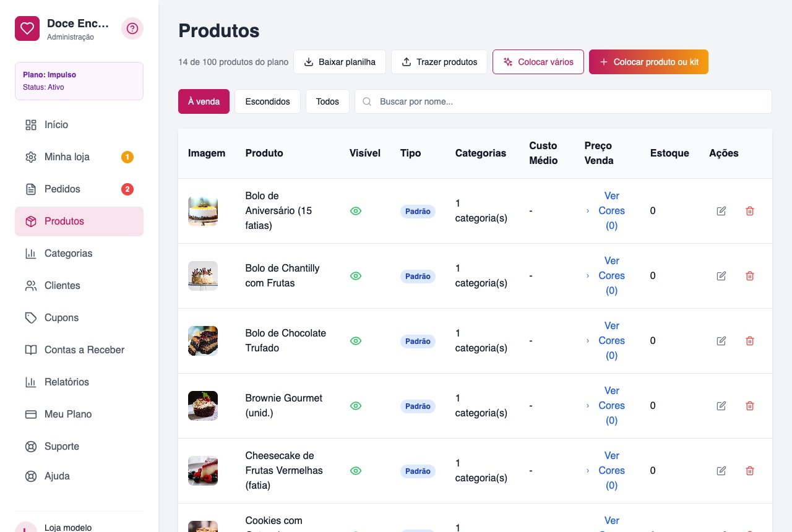Click Padrão tag for Bolo de Aniversário
The width and height of the screenshot is (792, 532).
coord(418,212)
